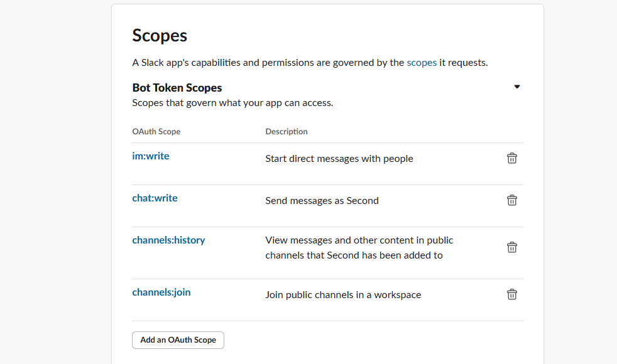Screen dimensions: 617x364
Task: Open the im:write scope link
Action: click(151, 156)
